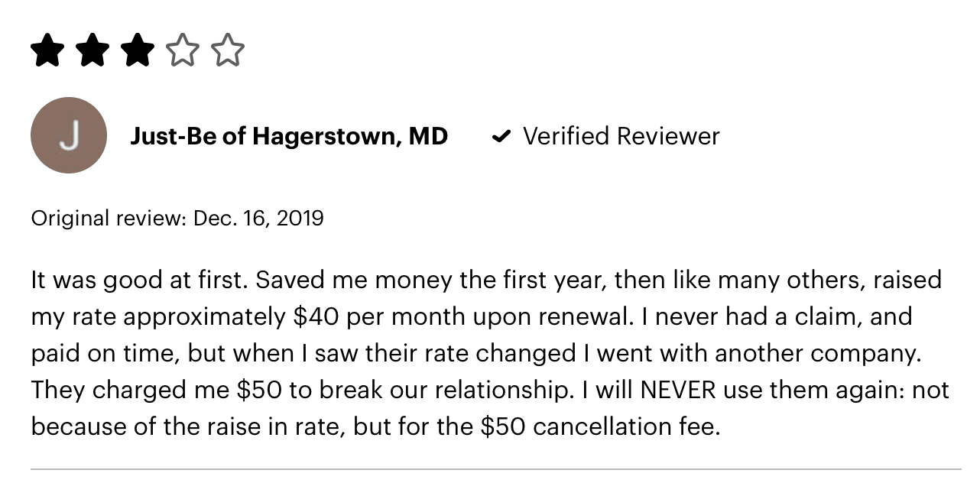Click the fourth empty star
Screen dimensions: 980x483
tap(182, 50)
